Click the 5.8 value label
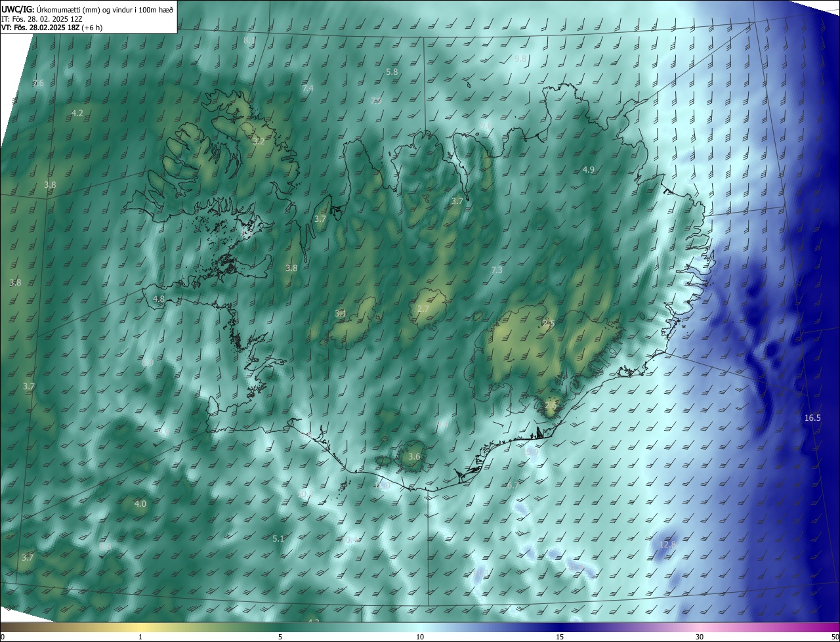 pyautogui.click(x=392, y=72)
